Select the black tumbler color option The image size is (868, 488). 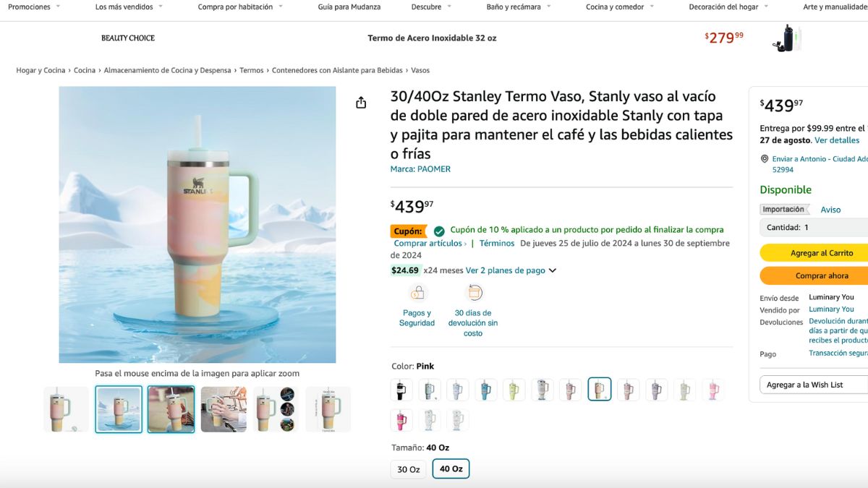pos(401,390)
